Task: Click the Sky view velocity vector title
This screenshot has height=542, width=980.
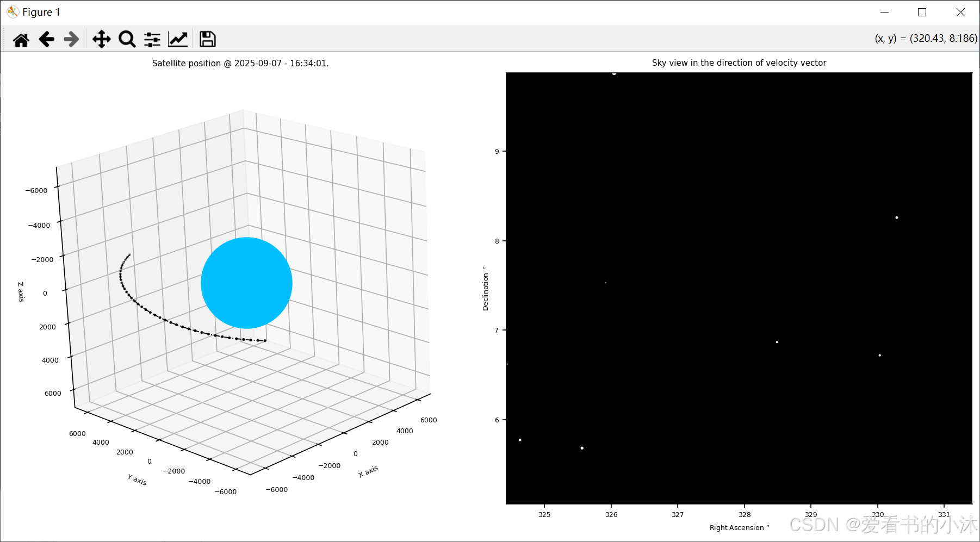Action: [x=739, y=62]
